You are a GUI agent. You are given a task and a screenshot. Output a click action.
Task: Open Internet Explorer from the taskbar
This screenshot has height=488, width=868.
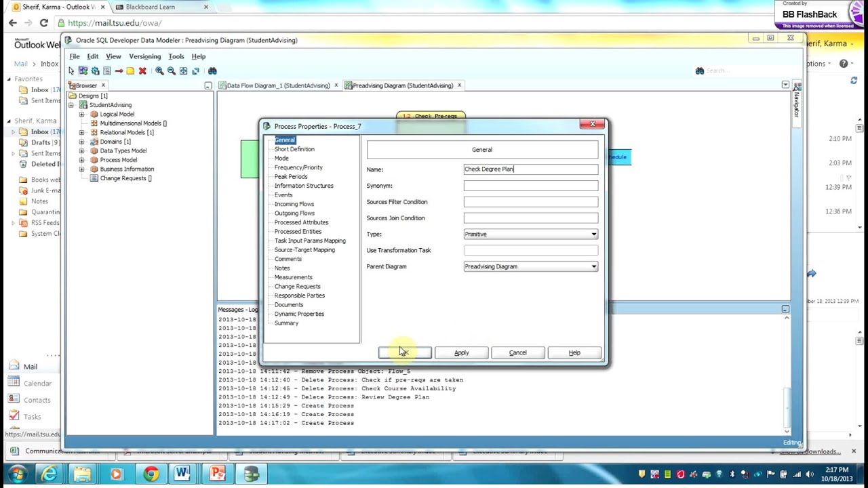pyautogui.click(x=50, y=474)
